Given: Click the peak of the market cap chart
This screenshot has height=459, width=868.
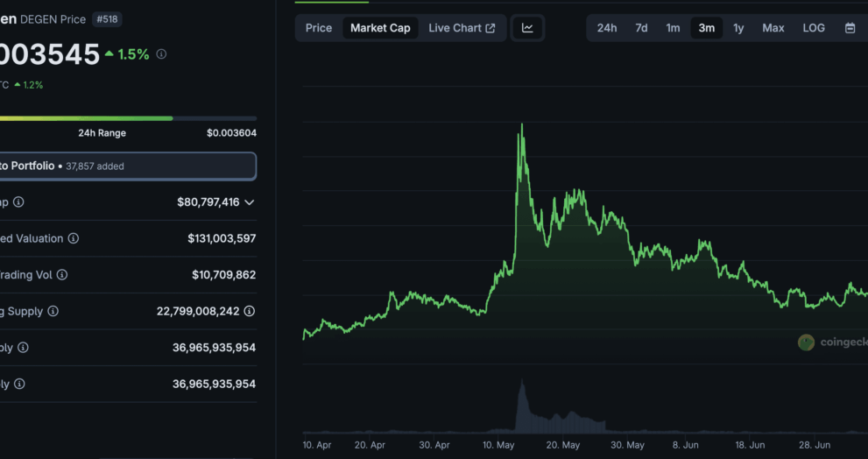Looking at the screenshot, I should (x=521, y=124).
